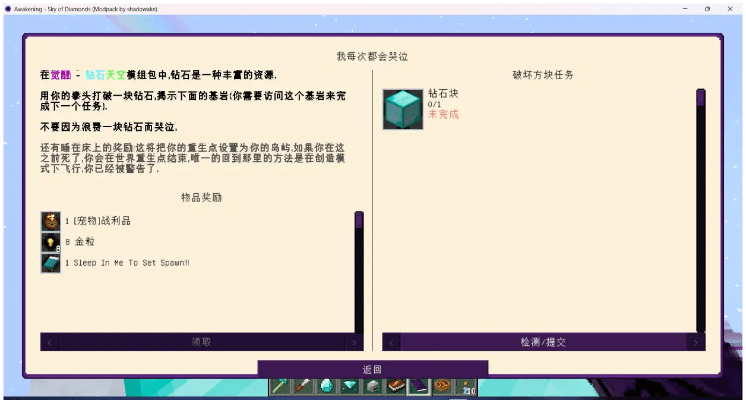Click the item rewards list scrollbar
The height and width of the screenshot is (400, 746).
click(359, 272)
